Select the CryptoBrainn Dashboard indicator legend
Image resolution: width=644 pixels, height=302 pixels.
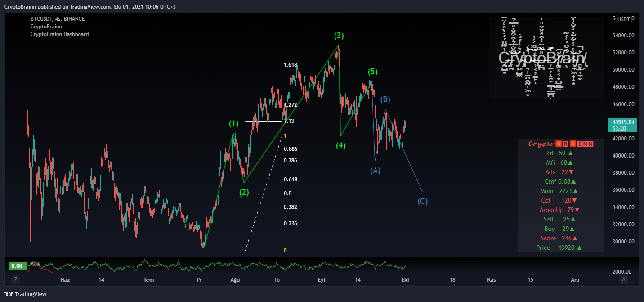click(59, 34)
